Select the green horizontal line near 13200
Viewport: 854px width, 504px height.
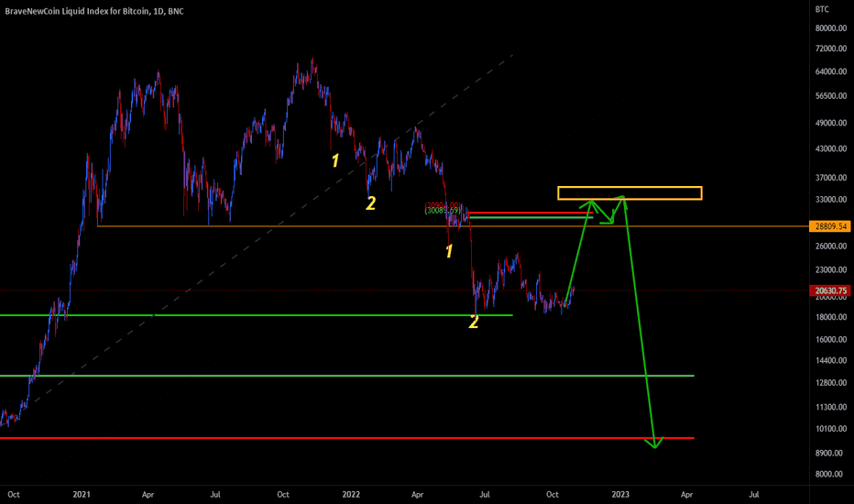[x=347, y=376]
